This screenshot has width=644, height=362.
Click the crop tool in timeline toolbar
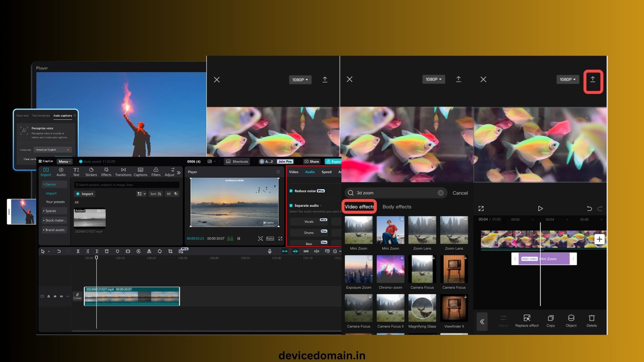coord(170,251)
